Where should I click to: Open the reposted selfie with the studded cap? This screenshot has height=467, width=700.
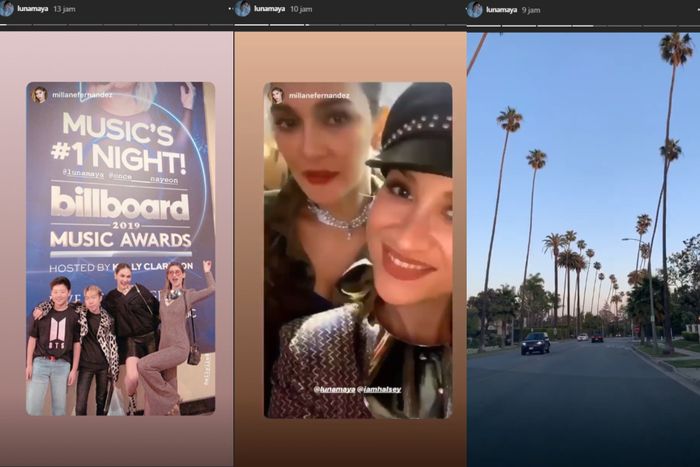(x=357, y=250)
